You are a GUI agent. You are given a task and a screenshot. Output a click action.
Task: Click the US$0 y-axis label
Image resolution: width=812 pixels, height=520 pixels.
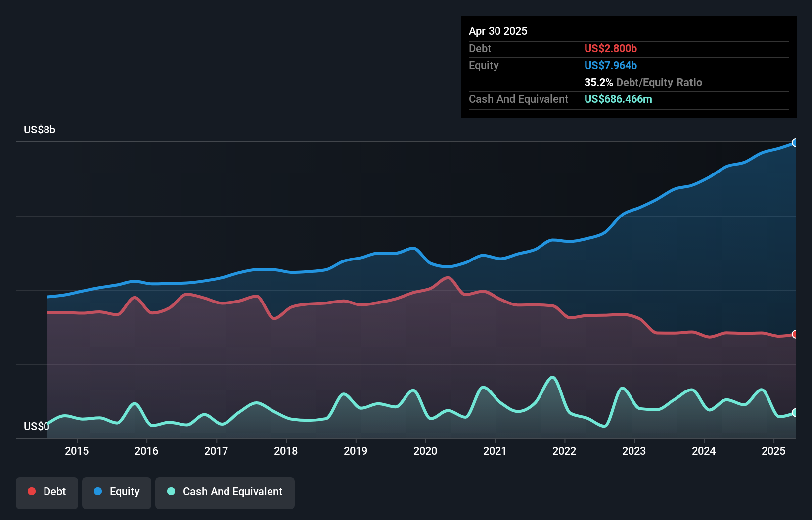click(37, 426)
